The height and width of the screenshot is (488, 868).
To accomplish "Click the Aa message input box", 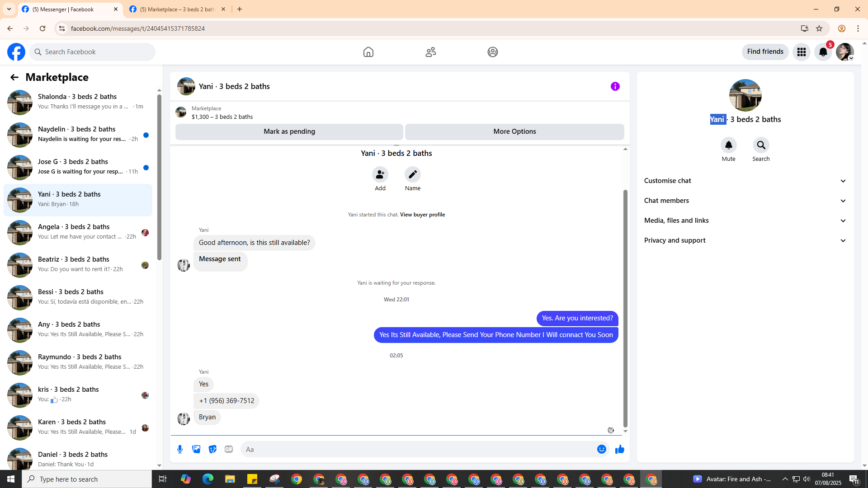I will pos(419,449).
